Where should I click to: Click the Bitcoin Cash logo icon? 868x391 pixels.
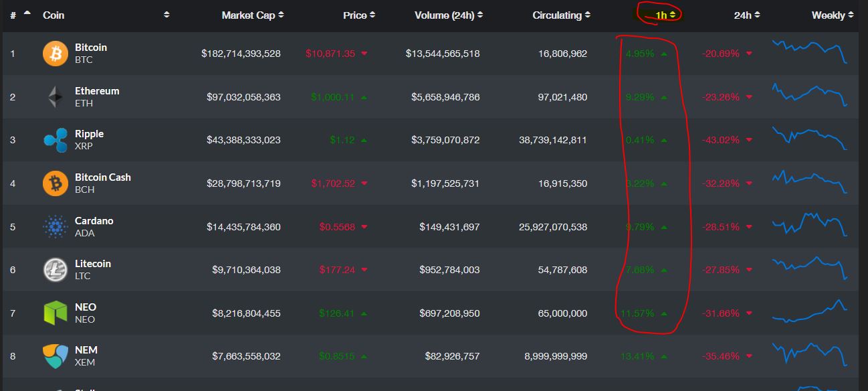tap(56, 183)
